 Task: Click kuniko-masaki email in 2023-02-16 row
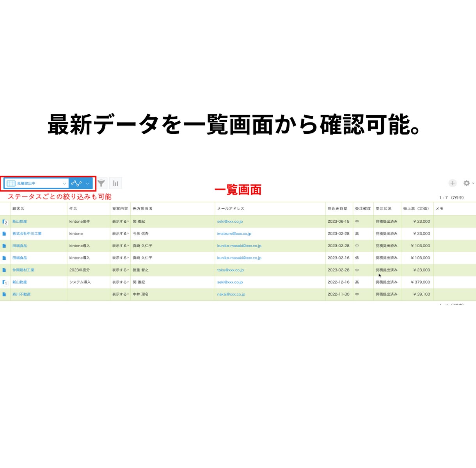point(239,258)
